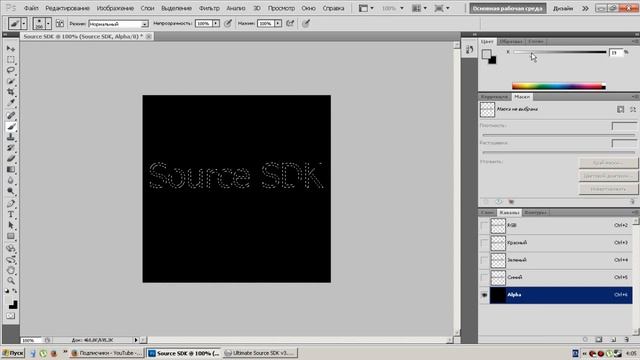Open the collapsed History panel icon

(469, 50)
